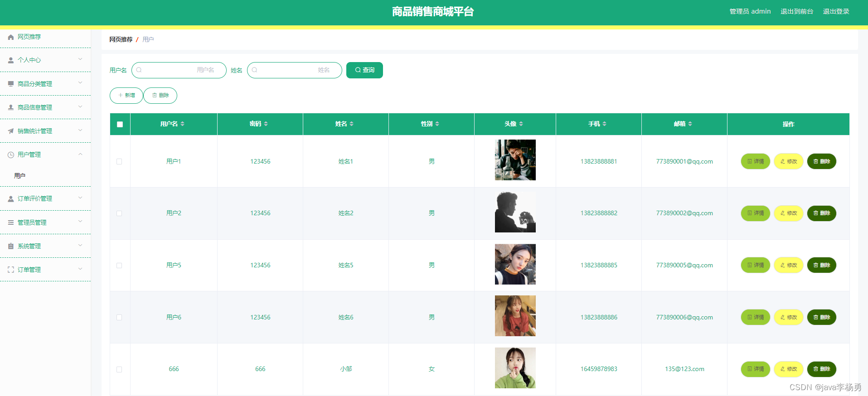Expand the 订单评价管理 chevron
The height and width of the screenshot is (396, 868).
(x=80, y=198)
